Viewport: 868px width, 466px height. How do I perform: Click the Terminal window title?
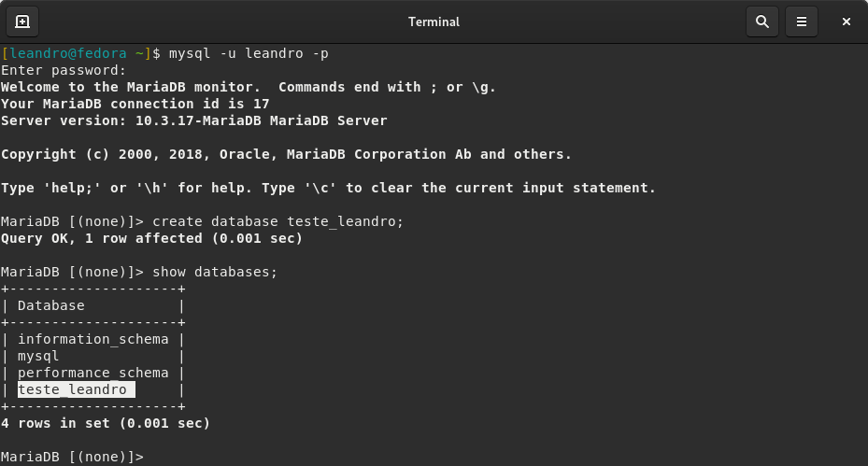pyautogui.click(x=434, y=21)
